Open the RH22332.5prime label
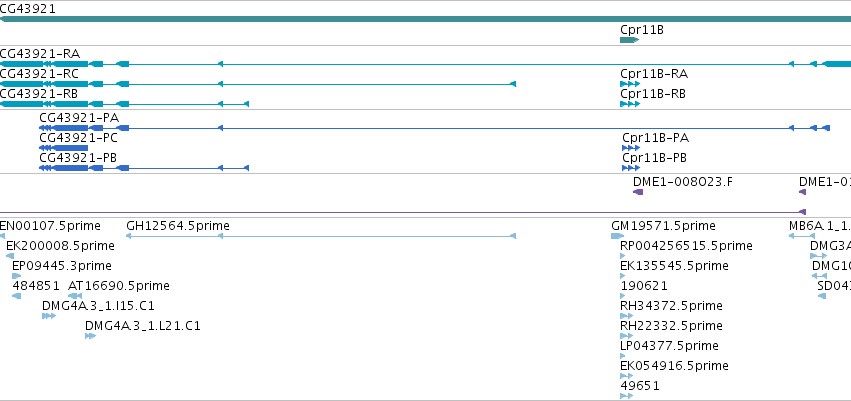The height and width of the screenshot is (401, 851). tap(671, 326)
